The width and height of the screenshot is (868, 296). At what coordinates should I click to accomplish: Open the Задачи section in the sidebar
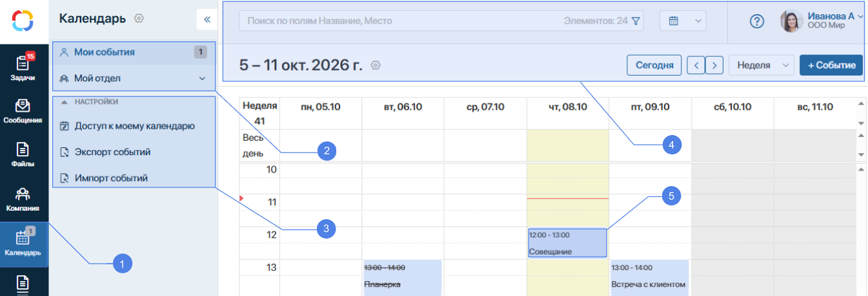click(x=24, y=67)
